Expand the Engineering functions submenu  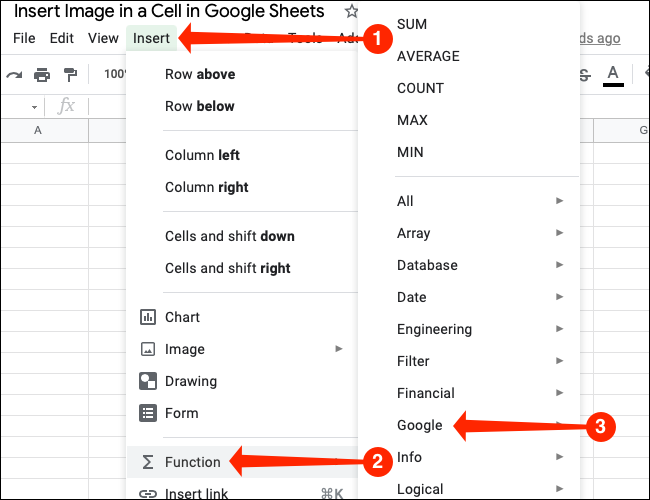tap(559, 329)
